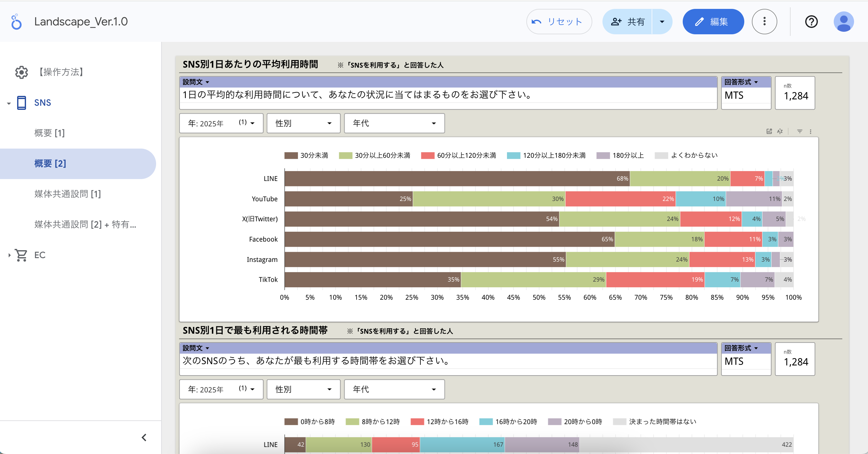This screenshot has height=454, width=868.
Task: Open the help question mark icon
Action: (811, 22)
